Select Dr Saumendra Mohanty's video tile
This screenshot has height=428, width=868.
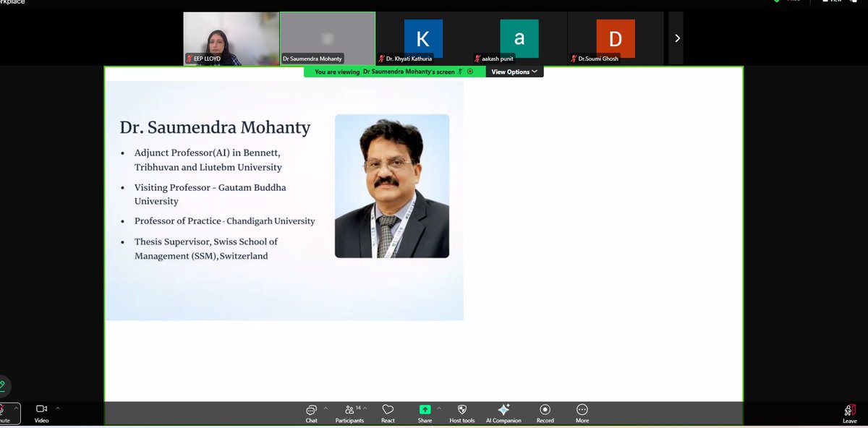[x=328, y=38]
